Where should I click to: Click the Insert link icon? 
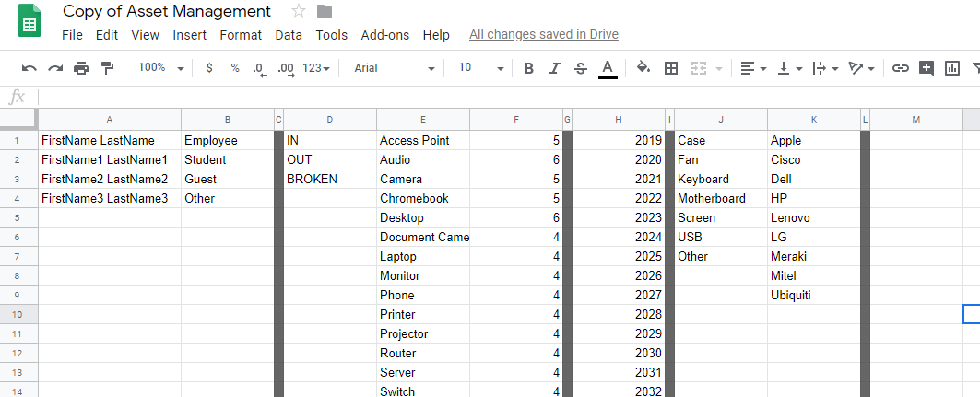click(x=900, y=68)
